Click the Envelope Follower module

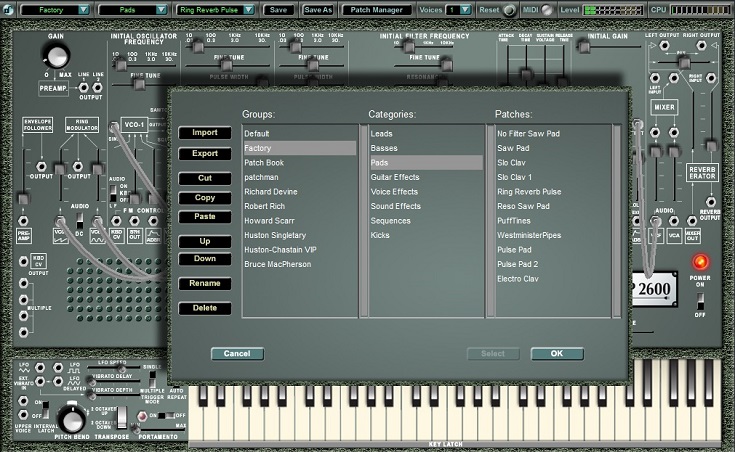click(x=38, y=125)
